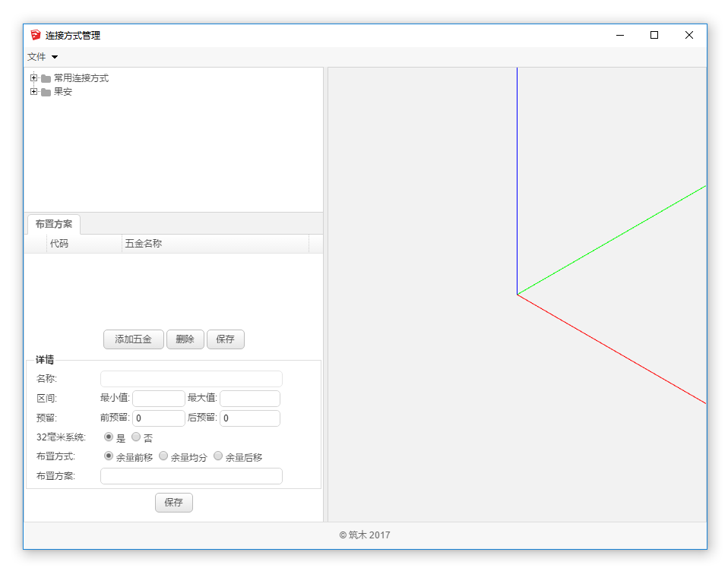Select 否 for 32毫米系统
Viewport: 728px width, 571px height.
click(136, 437)
